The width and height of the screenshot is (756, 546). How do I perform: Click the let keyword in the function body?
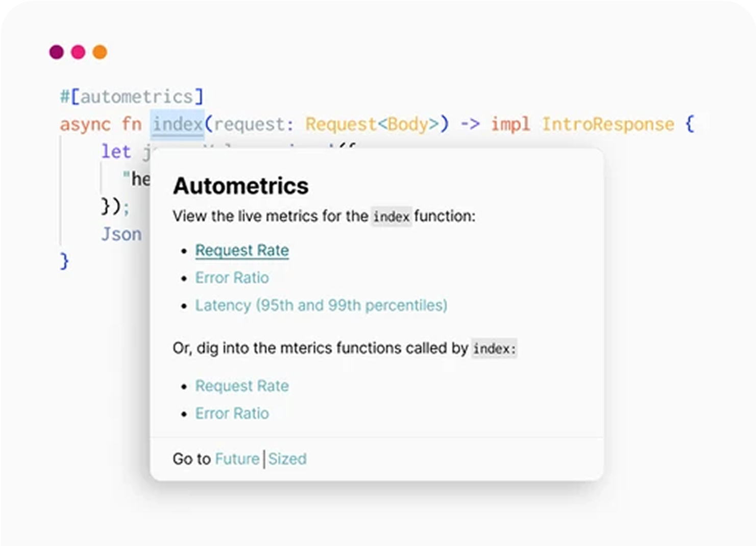pyautogui.click(x=116, y=152)
